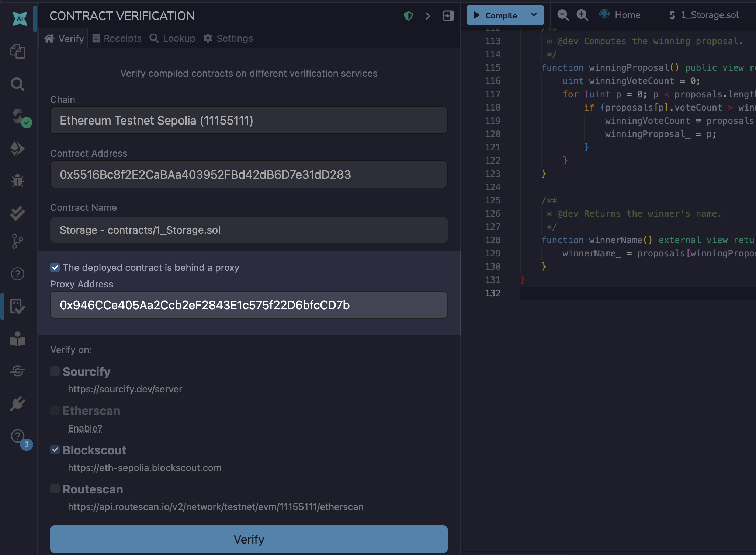Click the Sourcify label text
The height and width of the screenshot is (555, 756).
(86, 372)
